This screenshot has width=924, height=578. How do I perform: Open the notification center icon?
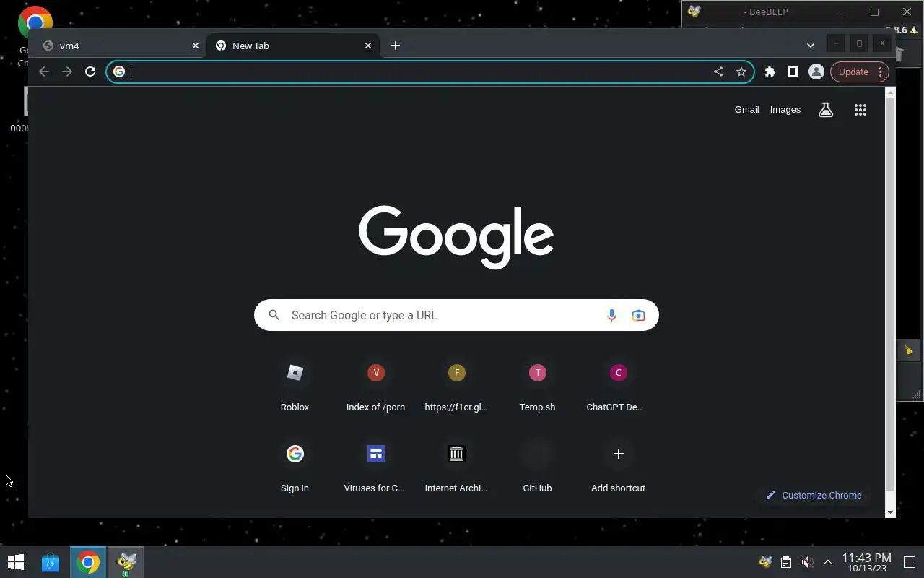910,562
